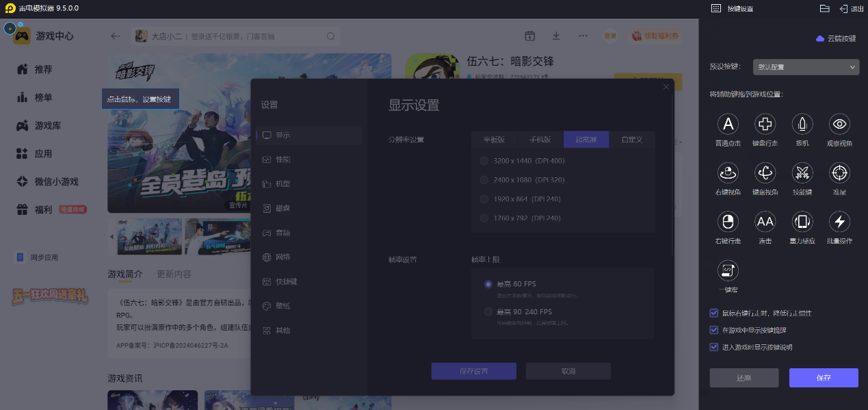Screen dimensions: 868x410
Task: Click 取消 in settings dialog
Action: click(568, 371)
